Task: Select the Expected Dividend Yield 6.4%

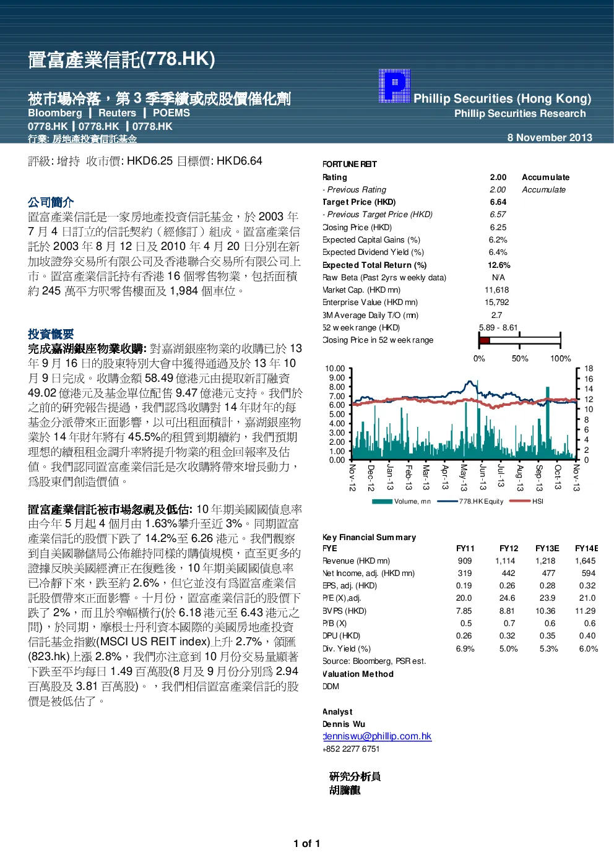Action: click(498, 252)
